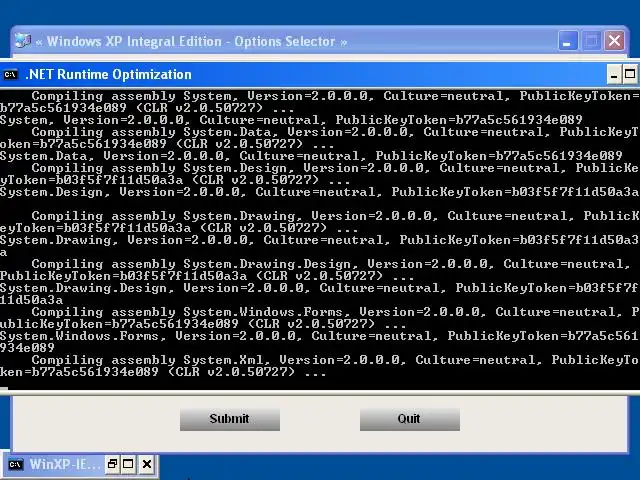
Task: Close the minimized WinXP-IE window
Action: (147, 464)
